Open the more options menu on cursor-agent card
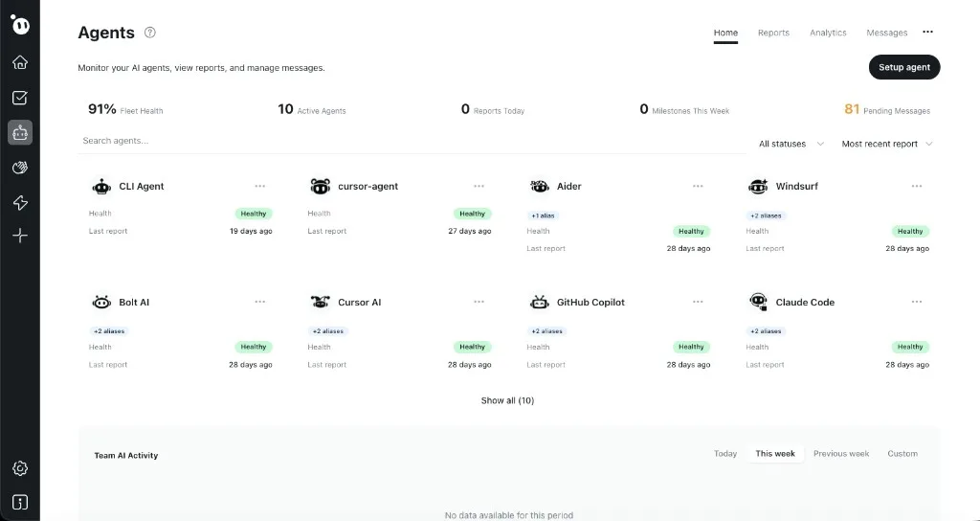980x521 pixels. tap(479, 186)
